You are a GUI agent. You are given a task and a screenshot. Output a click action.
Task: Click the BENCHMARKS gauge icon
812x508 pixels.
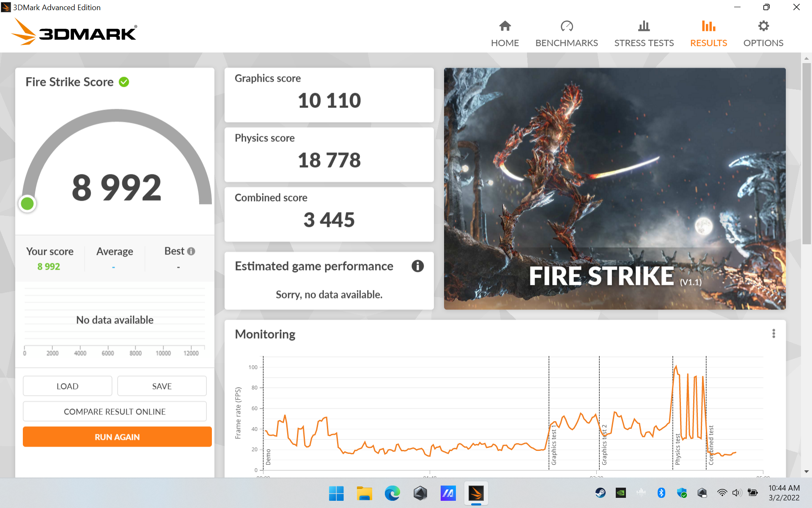click(x=566, y=26)
